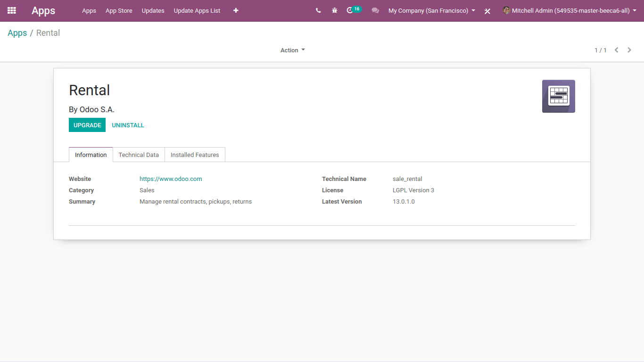Image resolution: width=644 pixels, height=362 pixels.
Task: Click the Upgrade button
Action: point(87,125)
